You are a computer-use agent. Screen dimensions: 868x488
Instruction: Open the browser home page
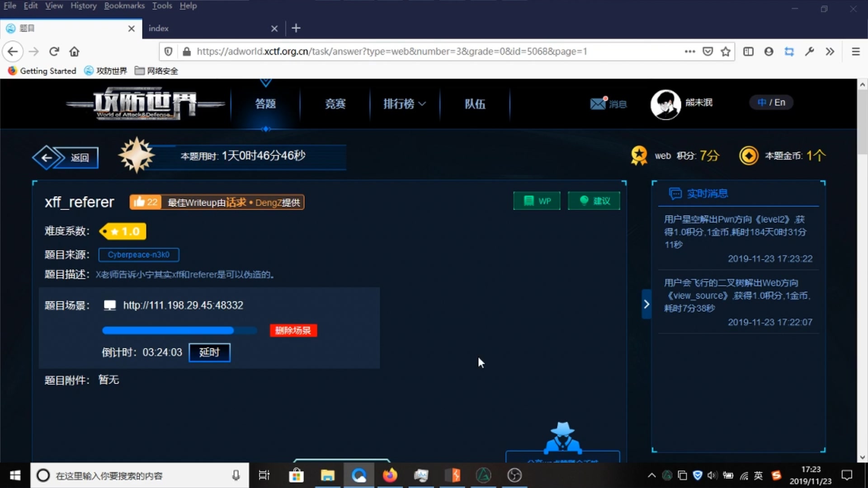tap(75, 52)
